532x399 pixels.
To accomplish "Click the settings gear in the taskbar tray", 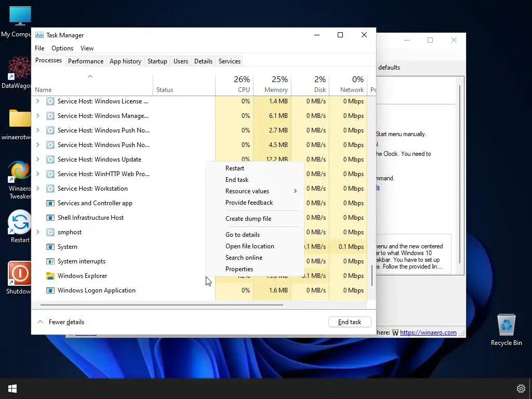I will click(x=521, y=389).
